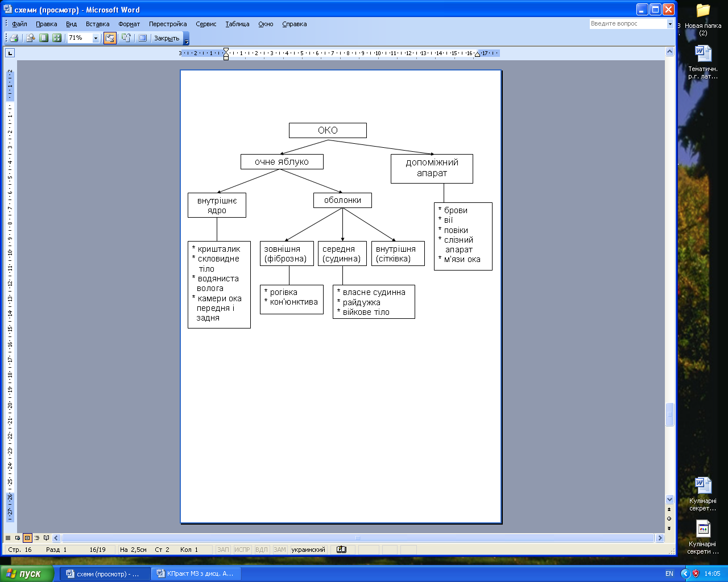Click the right indent ruler marker
The height and width of the screenshot is (582, 728).
[x=477, y=55]
